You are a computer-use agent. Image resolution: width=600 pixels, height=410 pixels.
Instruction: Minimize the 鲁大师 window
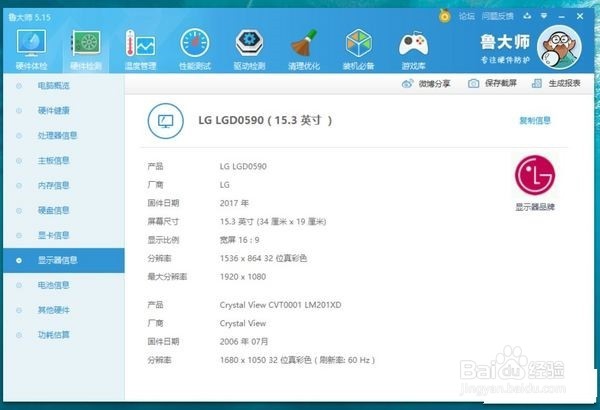[561, 17]
